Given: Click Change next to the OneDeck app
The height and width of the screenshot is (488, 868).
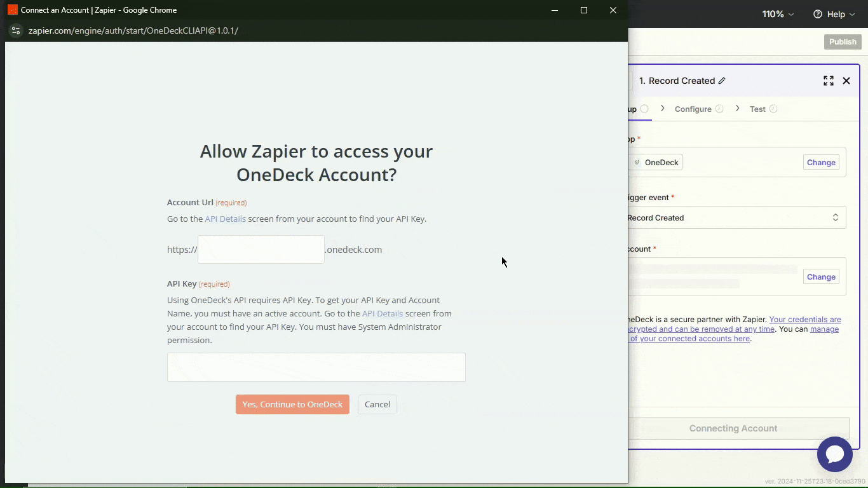Looking at the screenshot, I should point(821,163).
